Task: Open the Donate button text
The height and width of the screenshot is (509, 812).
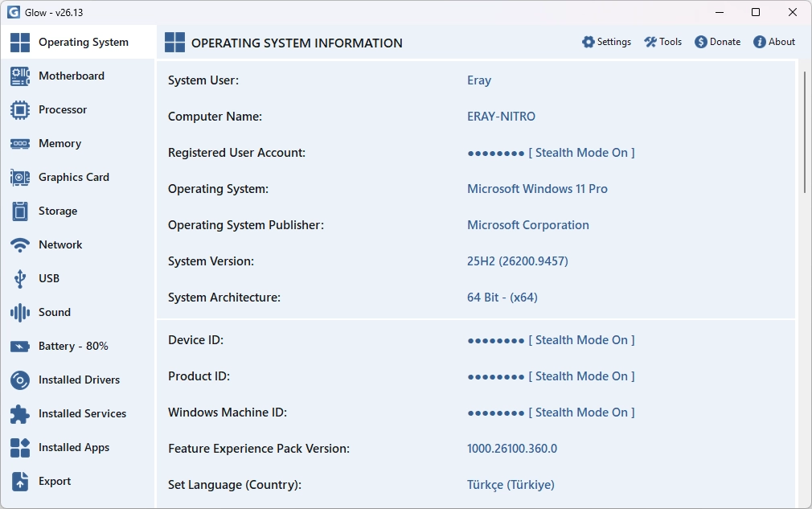Action: (725, 42)
